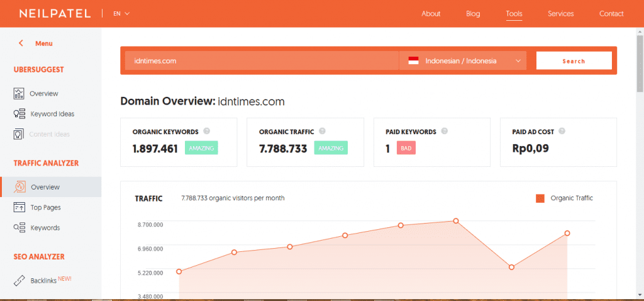644x301 pixels.
Task: Select Traffic Analyzer Overview item
Action: tap(50, 187)
